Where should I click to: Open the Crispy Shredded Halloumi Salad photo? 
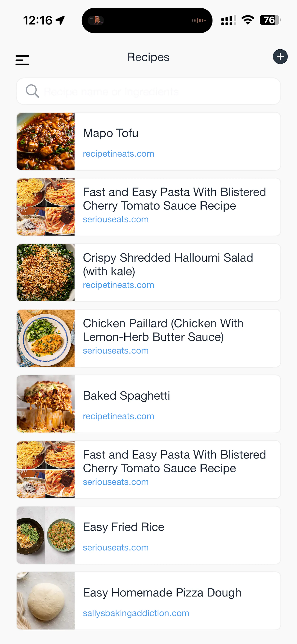point(45,272)
